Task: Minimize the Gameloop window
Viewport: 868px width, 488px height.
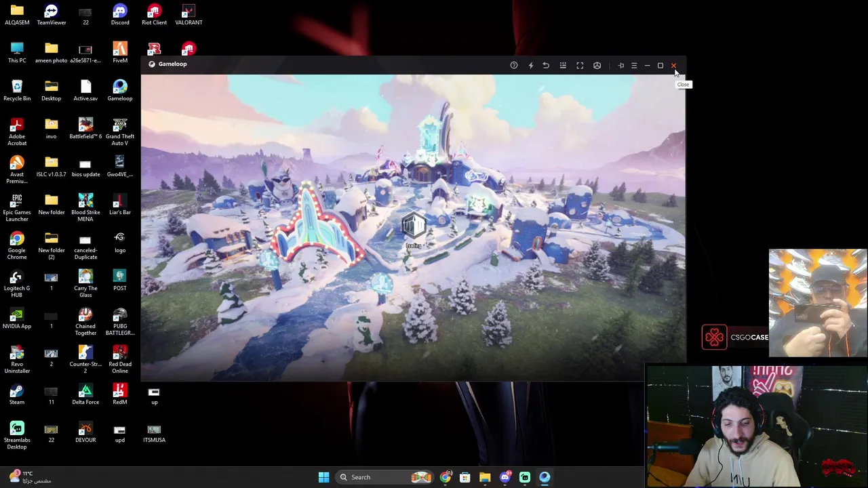Action: point(647,65)
